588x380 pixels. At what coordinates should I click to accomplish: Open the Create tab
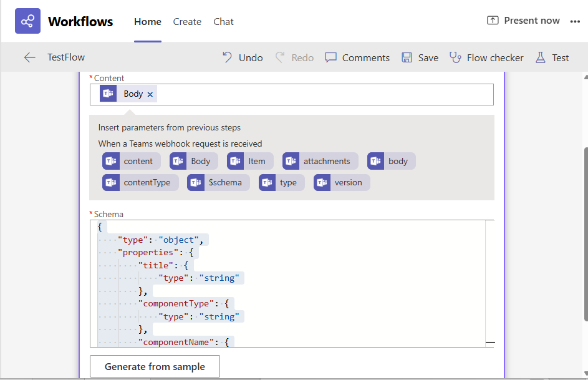[x=187, y=21]
